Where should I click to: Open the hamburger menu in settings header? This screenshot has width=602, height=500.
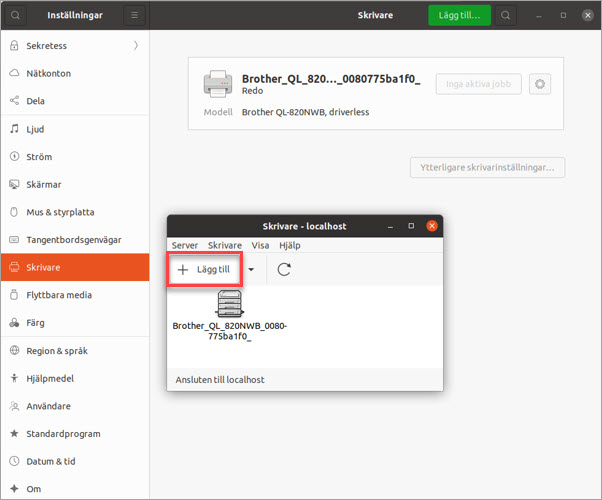click(134, 16)
